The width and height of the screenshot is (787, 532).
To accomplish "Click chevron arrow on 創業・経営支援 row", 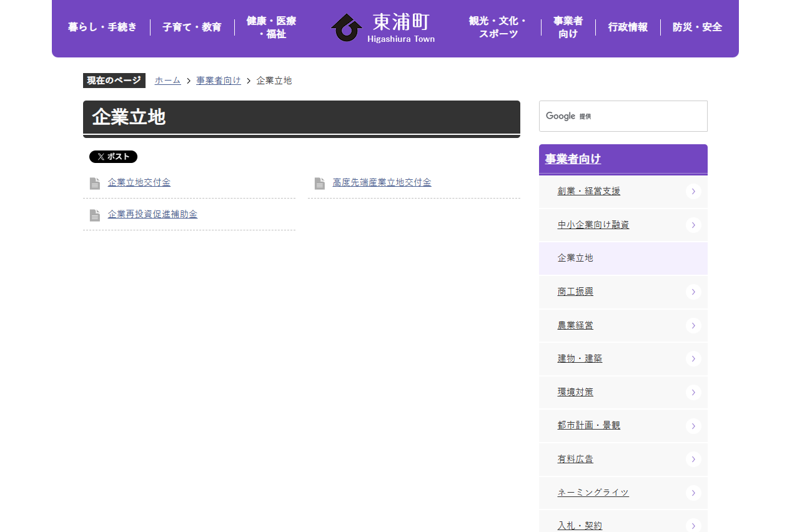I will (693, 192).
